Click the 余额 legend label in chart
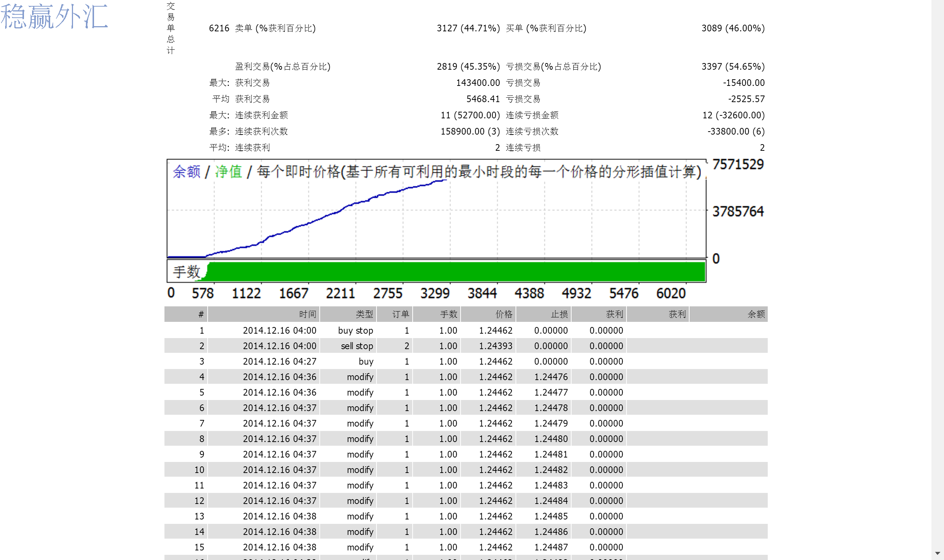The height and width of the screenshot is (560, 944). click(187, 172)
